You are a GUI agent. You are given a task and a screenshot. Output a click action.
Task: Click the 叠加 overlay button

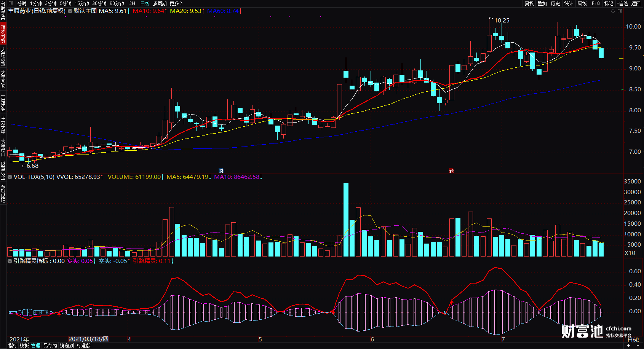542,3
